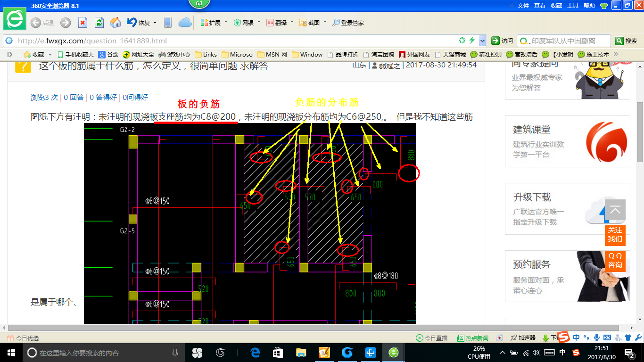Screen dimensions: 644x362
Task: Open the Windows Start menu
Action: tap(10, 353)
